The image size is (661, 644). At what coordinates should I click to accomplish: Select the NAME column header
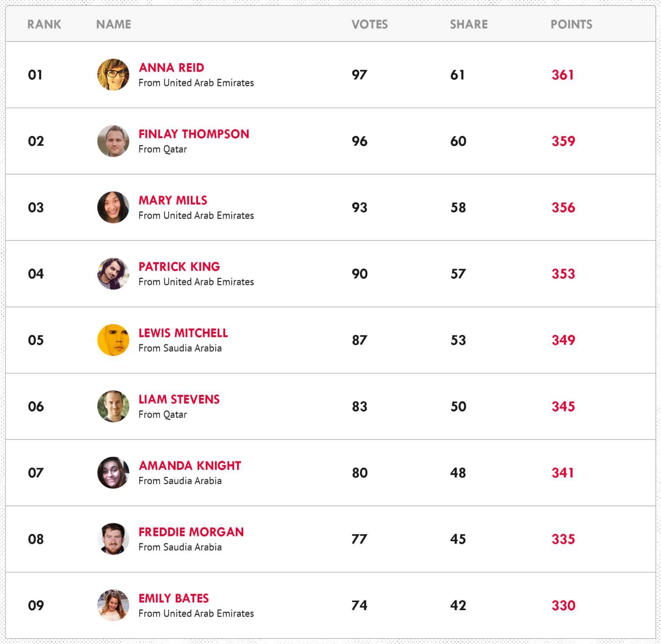point(113,24)
